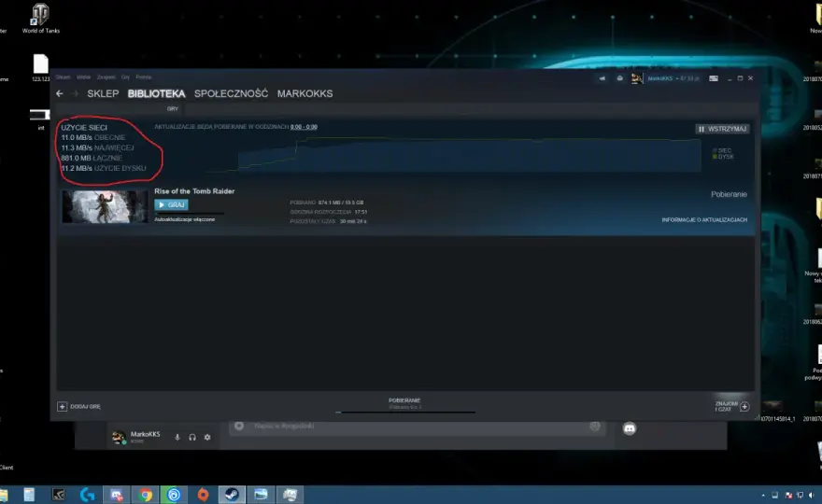The height and width of the screenshot is (504, 822).
Task: Open the MARKOKKS profile tab
Action: [305, 93]
